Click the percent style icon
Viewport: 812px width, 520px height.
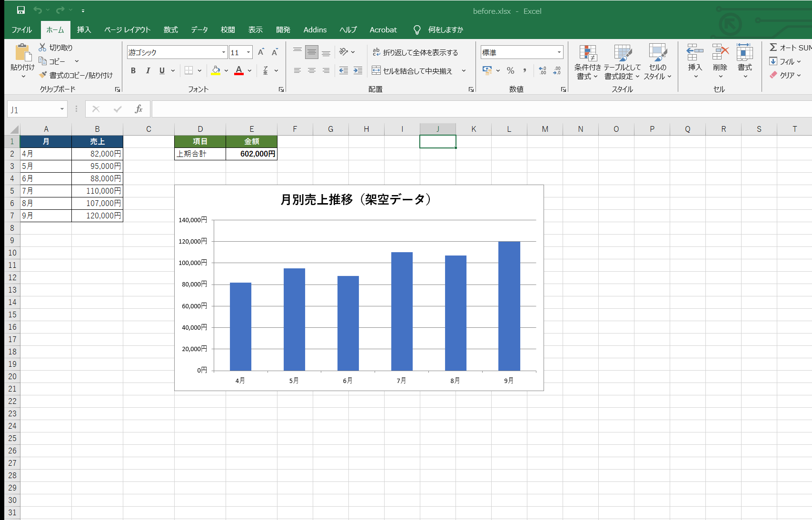tap(511, 70)
